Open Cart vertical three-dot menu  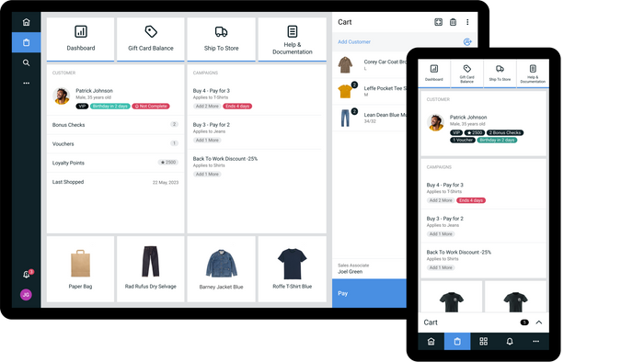pyautogui.click(x=467, y=22)
